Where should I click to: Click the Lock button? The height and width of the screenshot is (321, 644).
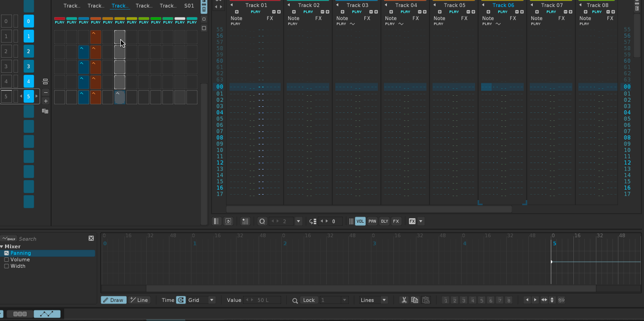(309, 300)
